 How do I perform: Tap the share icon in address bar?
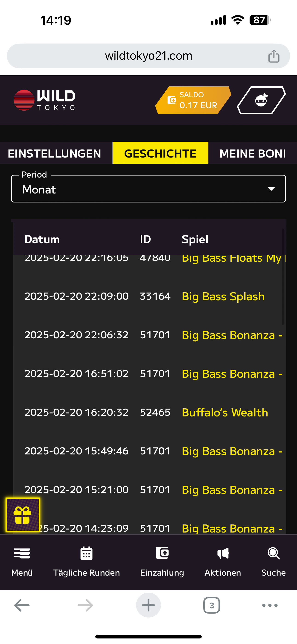point(274,56)
